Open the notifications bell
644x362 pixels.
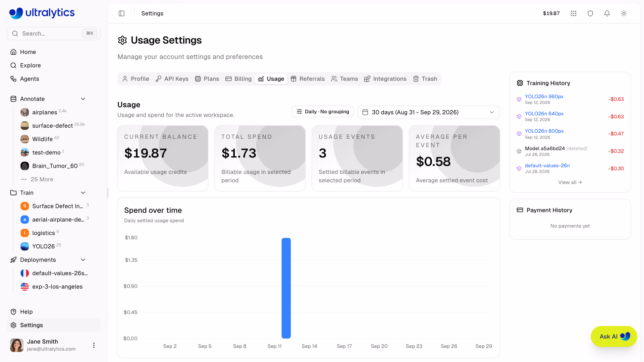[607, 13]
